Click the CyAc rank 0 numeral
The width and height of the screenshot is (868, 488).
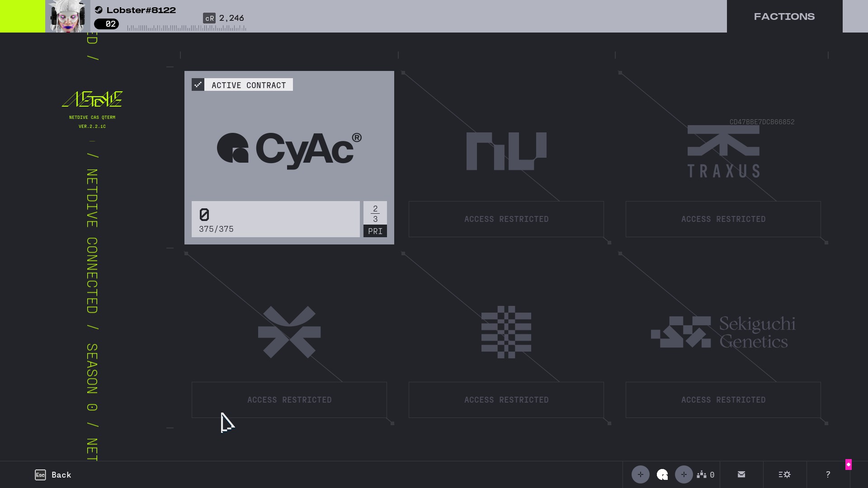[204, 215]
